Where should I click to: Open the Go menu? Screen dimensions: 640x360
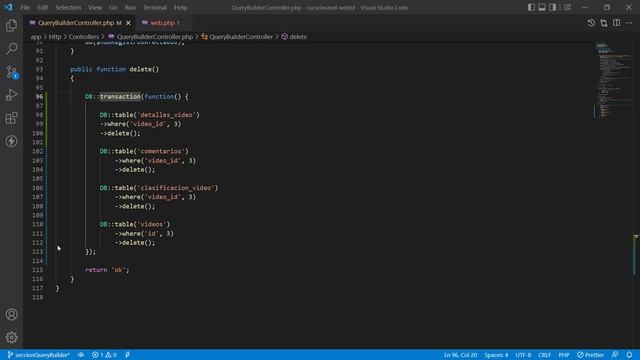click(113, 7)
